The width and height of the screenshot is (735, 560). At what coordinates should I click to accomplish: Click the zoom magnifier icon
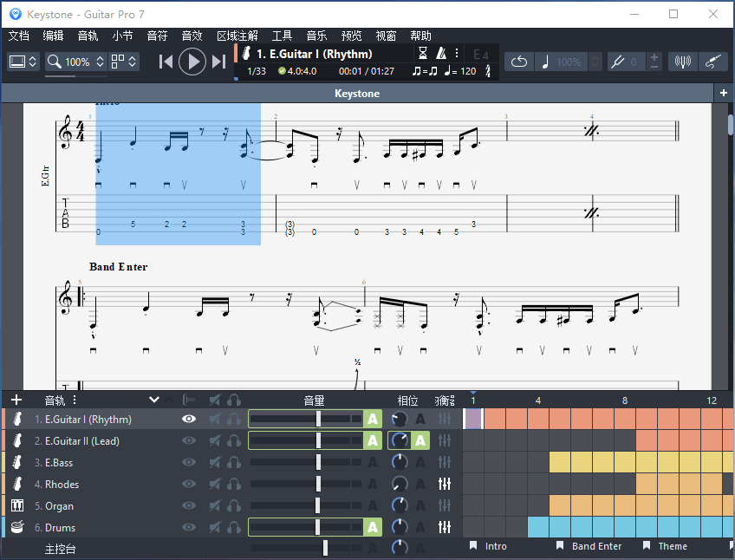click(x=55, y=62)
